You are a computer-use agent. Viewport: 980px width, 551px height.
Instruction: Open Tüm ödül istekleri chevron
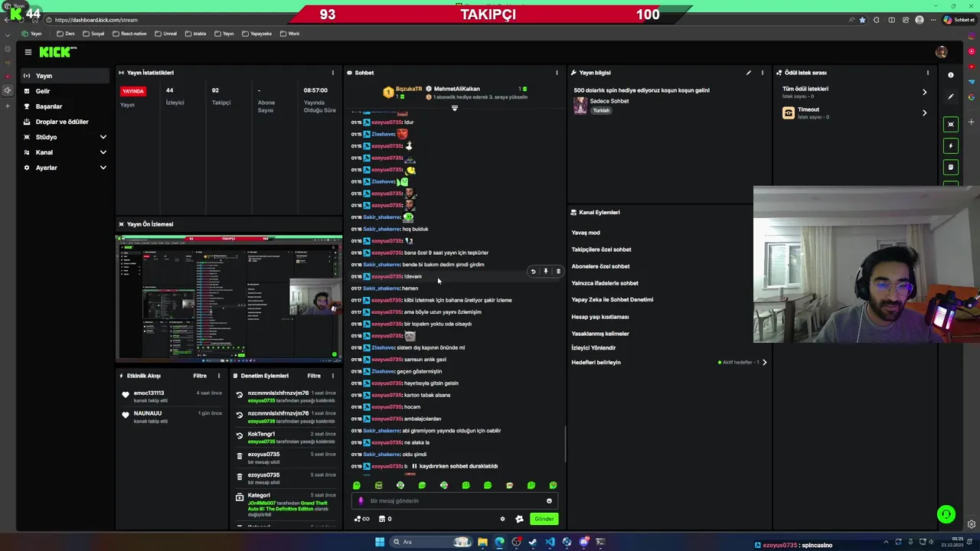[x=924, y=92]
